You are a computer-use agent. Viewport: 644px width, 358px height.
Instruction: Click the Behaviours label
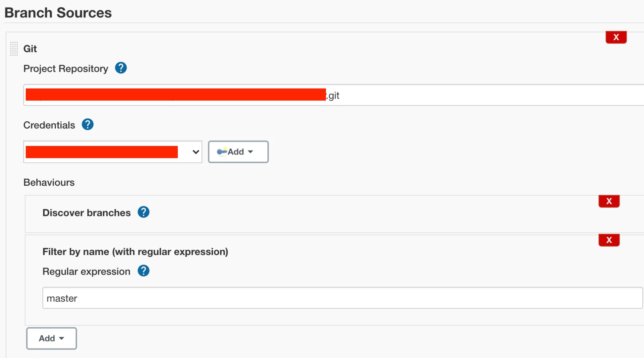[x=49, y=182]
